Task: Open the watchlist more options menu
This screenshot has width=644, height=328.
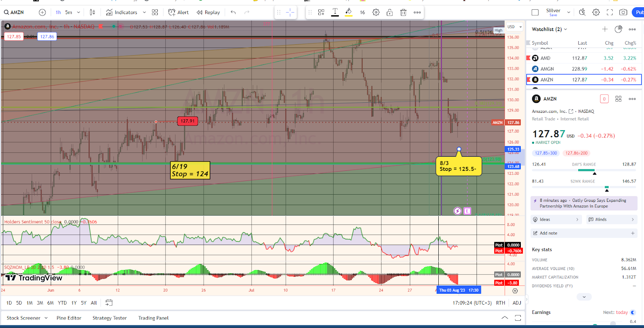Action: (x=632, y=29)
